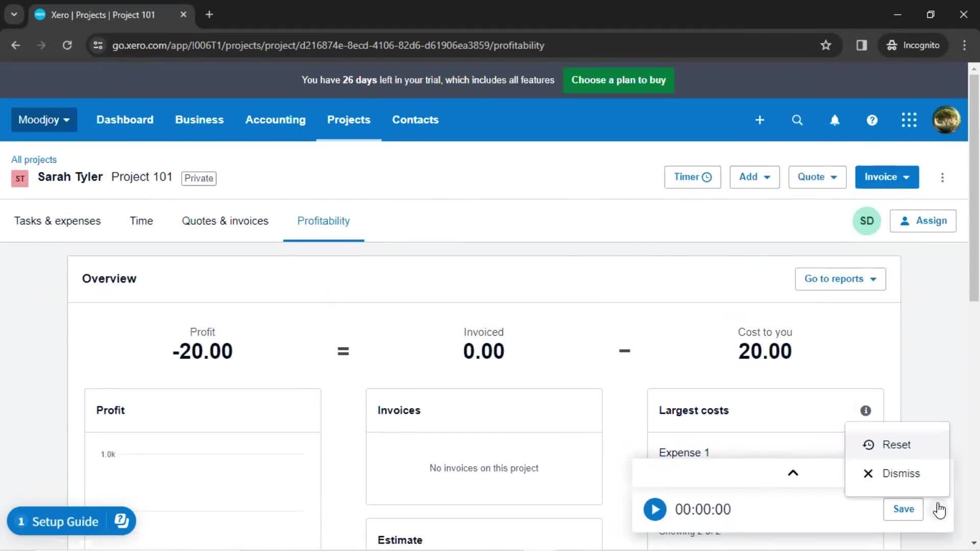Open the Go to reports dropdown

(x=840, y=279)
